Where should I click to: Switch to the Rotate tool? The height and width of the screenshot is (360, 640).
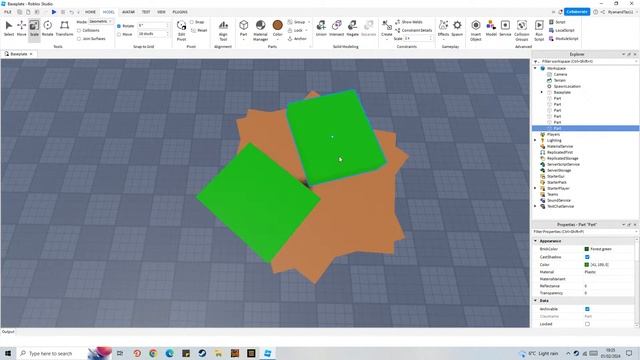point(48,29)
